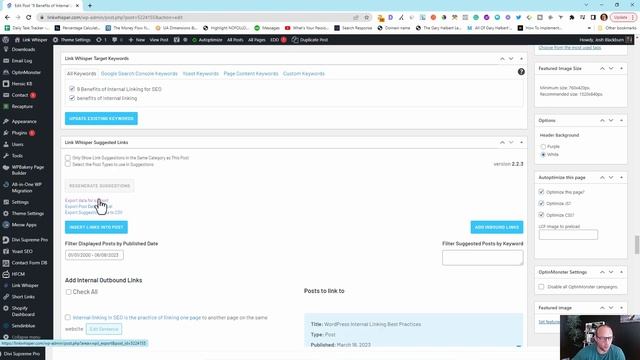Open WPBakery Page Builder in sidebar
The image size is (640, 360).
[x=27, y=170]
